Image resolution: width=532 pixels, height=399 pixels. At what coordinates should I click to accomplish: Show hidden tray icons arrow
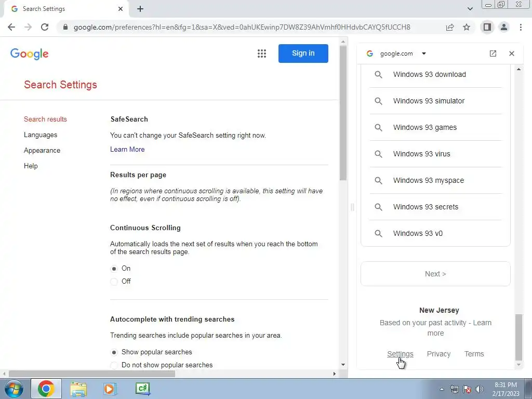tap(442, 389)
